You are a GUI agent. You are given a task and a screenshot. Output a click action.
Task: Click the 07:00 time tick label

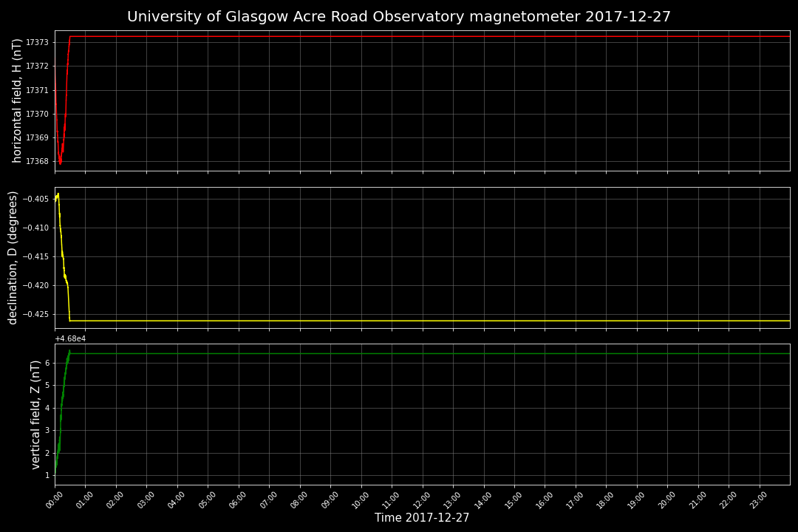[x=268, y=500]
